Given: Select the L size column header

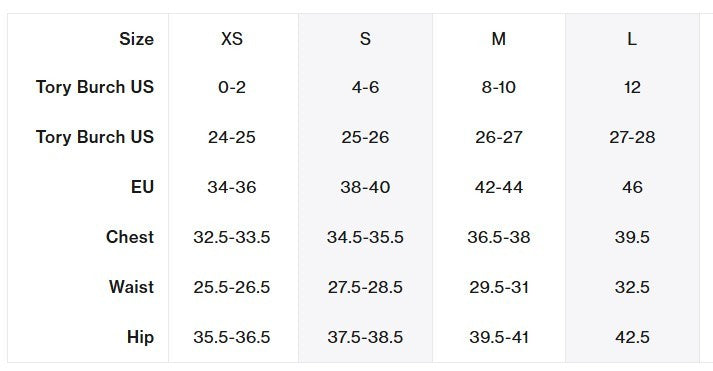Looking at the screenshot, I should 632,39.
